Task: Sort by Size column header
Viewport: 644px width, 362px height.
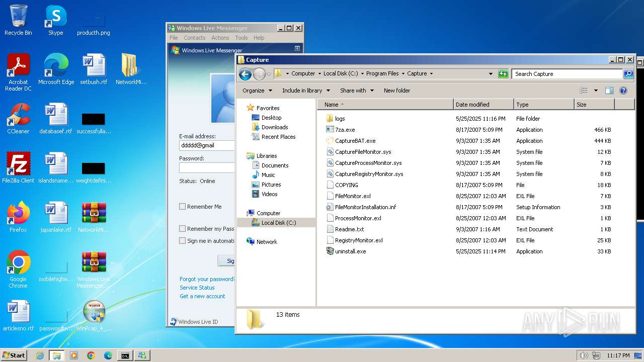Action: tap(594, 105)
